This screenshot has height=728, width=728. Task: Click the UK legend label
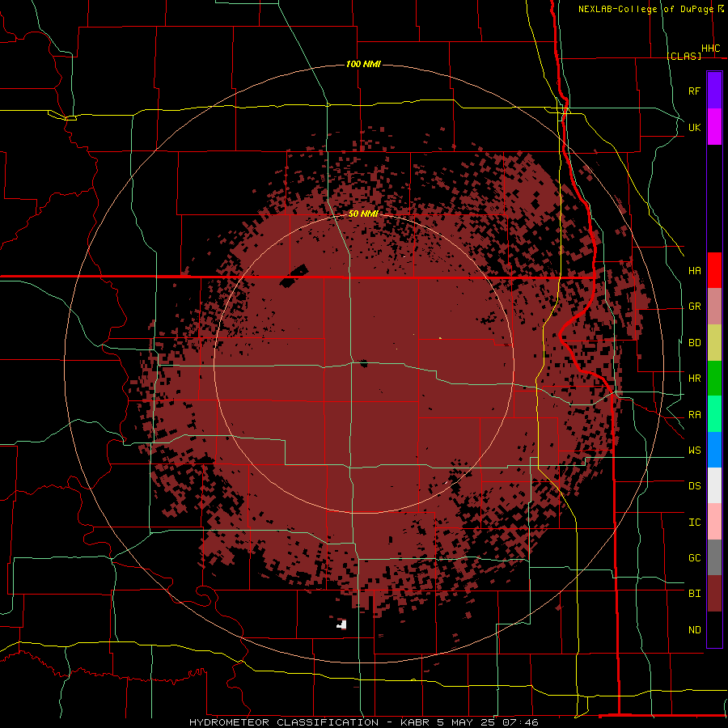click(694, 127)
